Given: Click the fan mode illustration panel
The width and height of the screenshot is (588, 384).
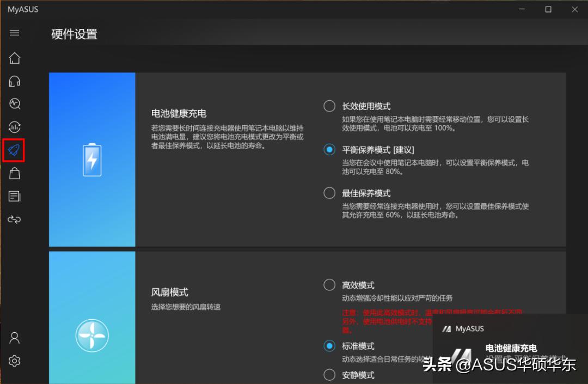Looking at the screenshot, I should click(x=91, y=336).
